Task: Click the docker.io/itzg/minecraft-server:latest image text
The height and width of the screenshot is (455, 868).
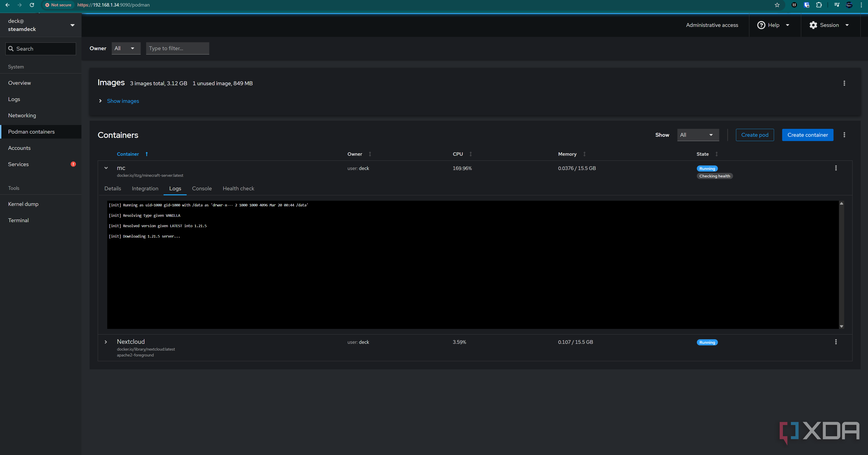Action: pyautogui.click(x=150, y=175)
